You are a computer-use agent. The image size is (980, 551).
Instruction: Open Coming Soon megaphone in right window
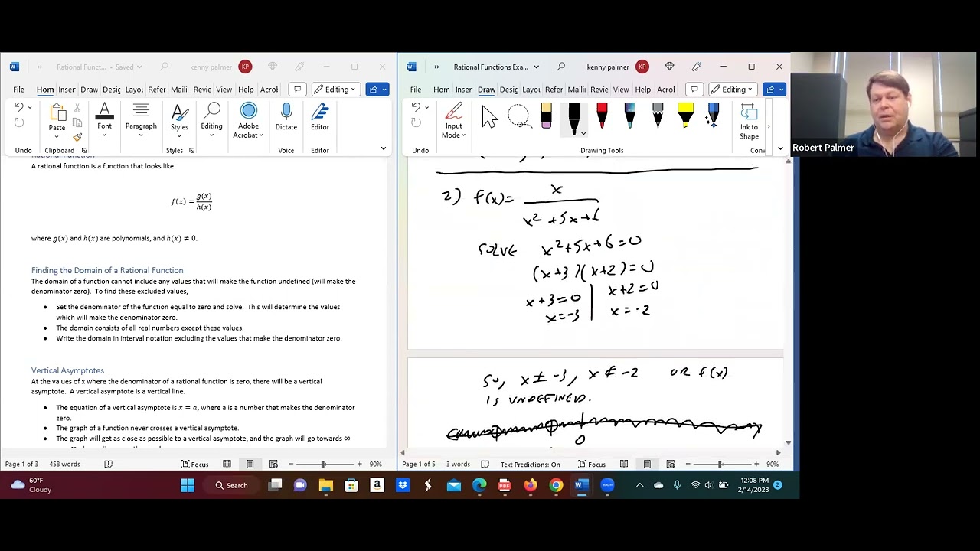pos(696,67)
